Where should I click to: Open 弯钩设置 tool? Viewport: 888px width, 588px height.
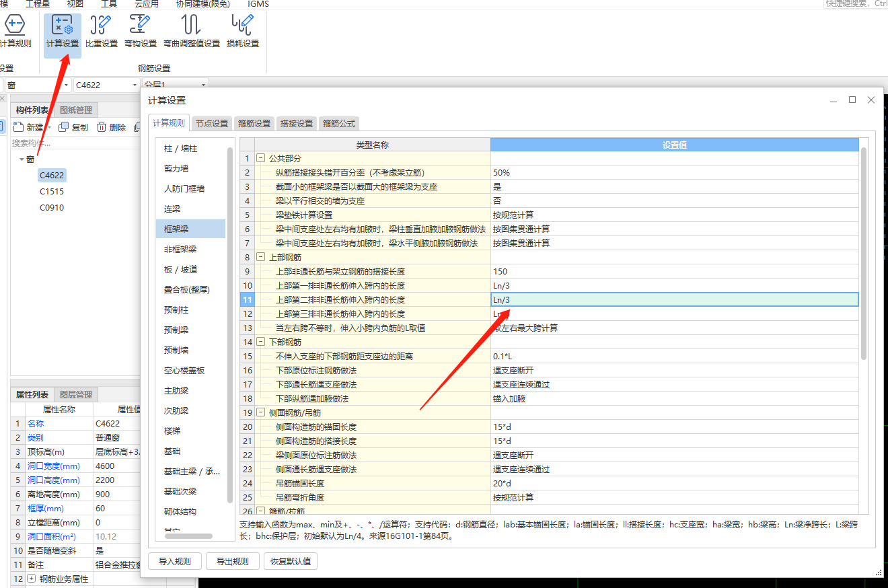coord(140,32)
